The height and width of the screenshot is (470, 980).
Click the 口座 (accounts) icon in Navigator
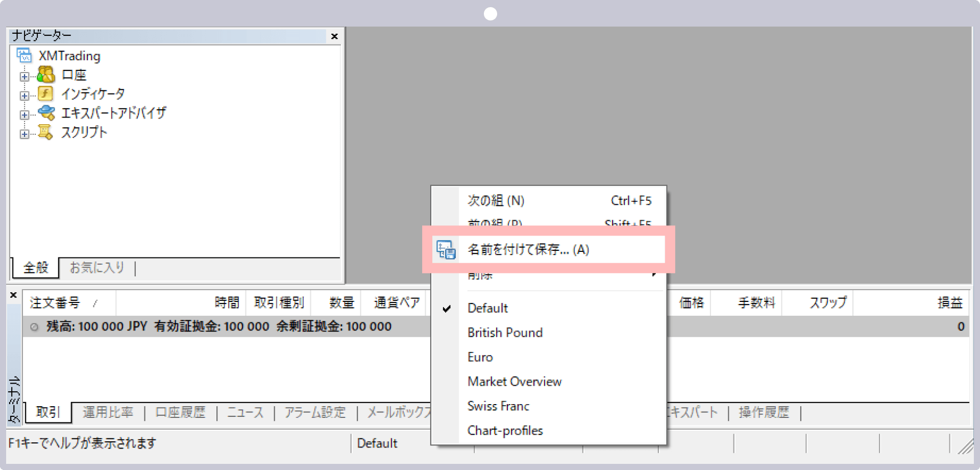click(46, 75)
